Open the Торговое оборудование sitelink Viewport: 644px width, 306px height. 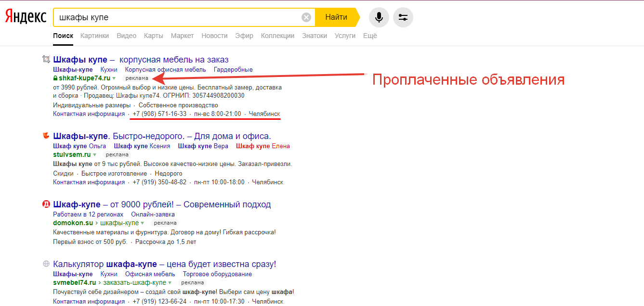[217, 274]
